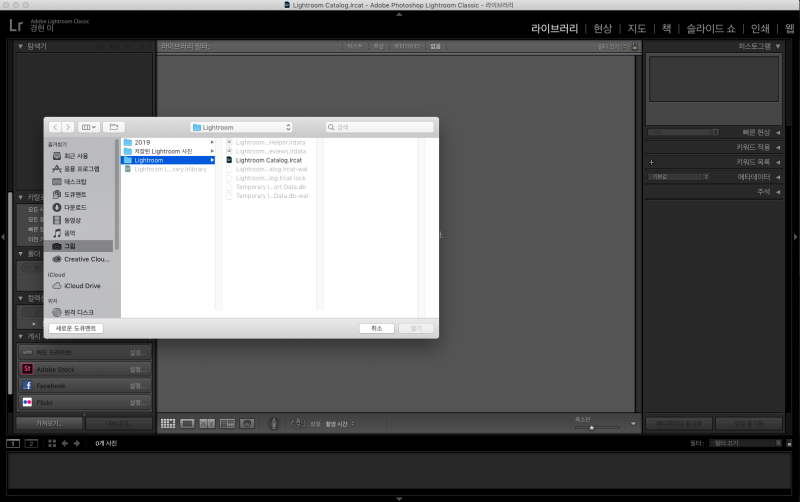
Task: Open 데스크탑 in dialog sidebar
Action: tap(75, 182)
